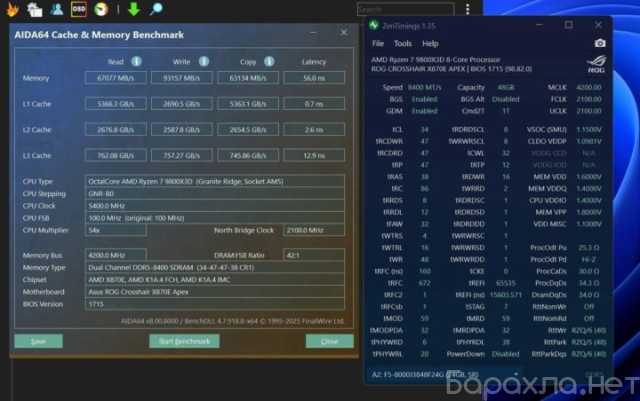Click the magnifier search toolbar icon

coord(156,11)
